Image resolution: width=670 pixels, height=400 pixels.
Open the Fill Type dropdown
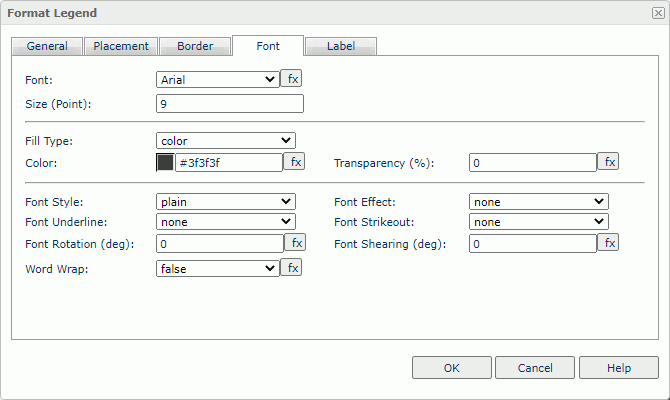(225, 141)
